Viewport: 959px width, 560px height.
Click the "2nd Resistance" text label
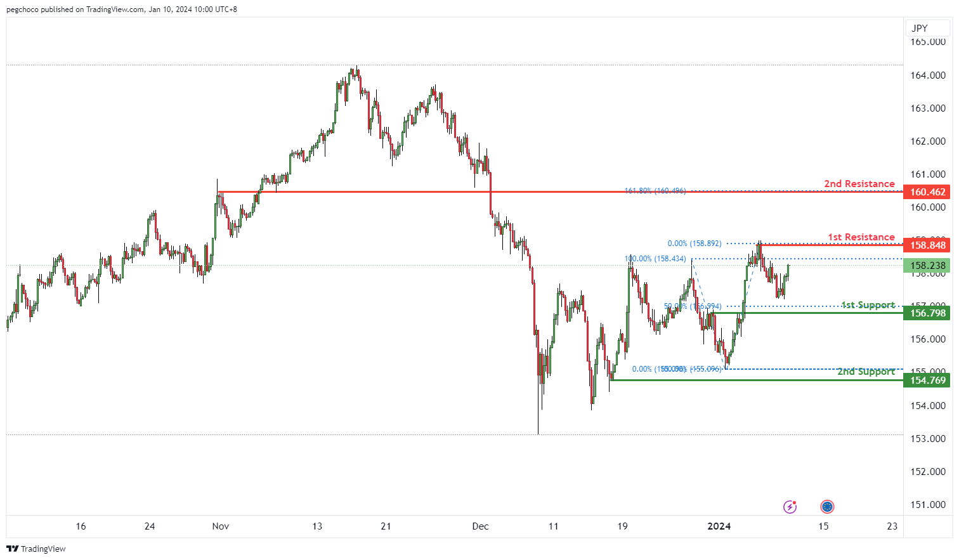859,184
